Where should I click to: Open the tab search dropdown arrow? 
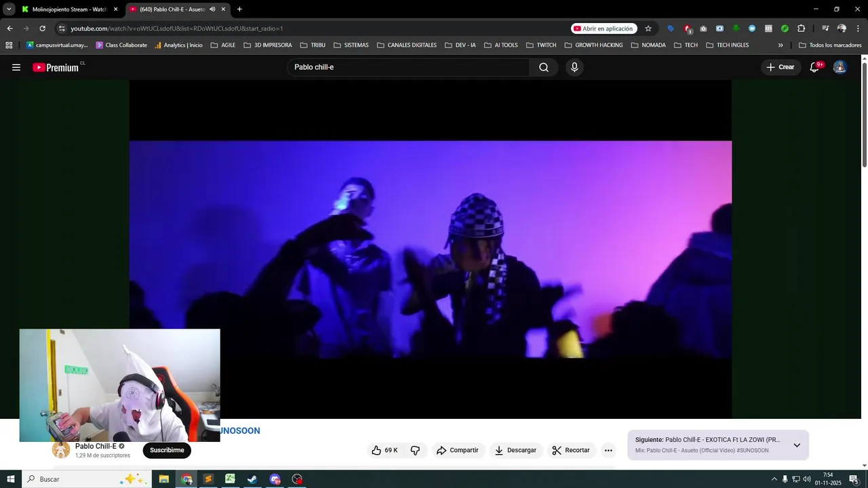tap(9, 9)
